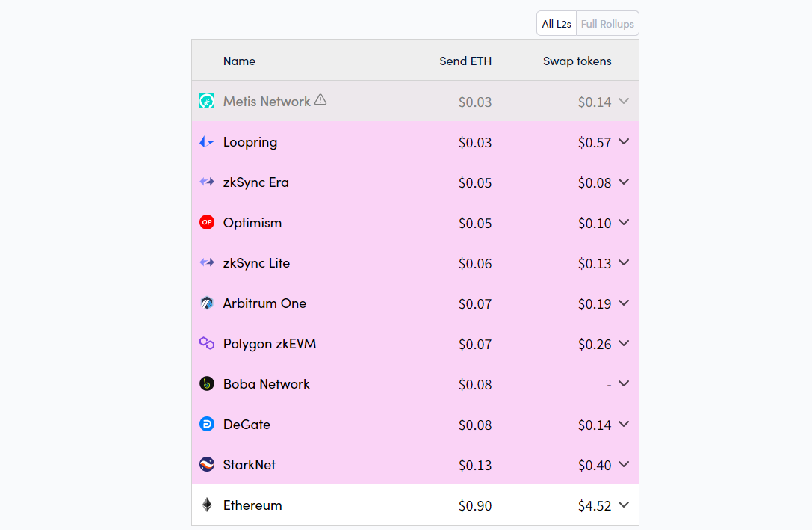This screenshot has height=530, width=812.
Task: Expand the zkSync Era row chevron
Action: point(624,182)
